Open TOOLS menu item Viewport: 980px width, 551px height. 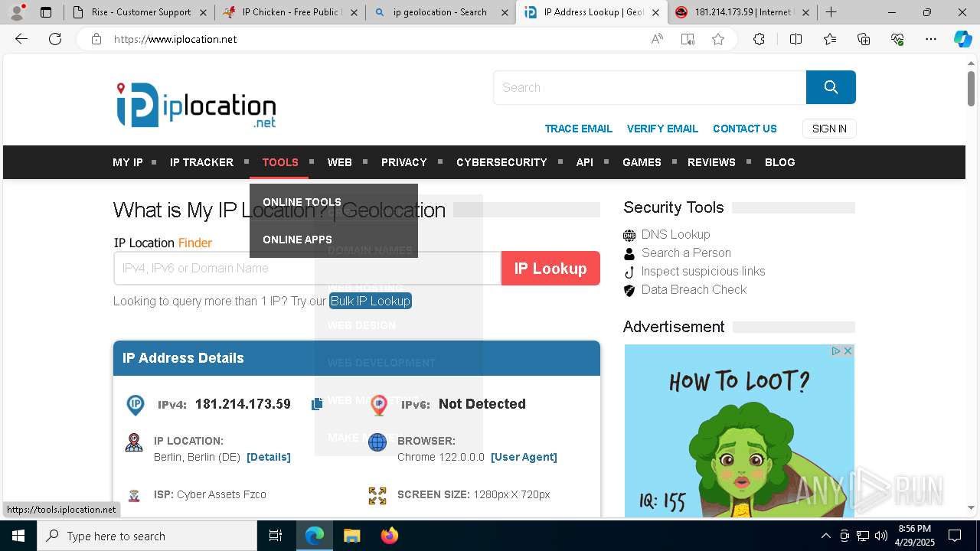[x=280, y=162]
